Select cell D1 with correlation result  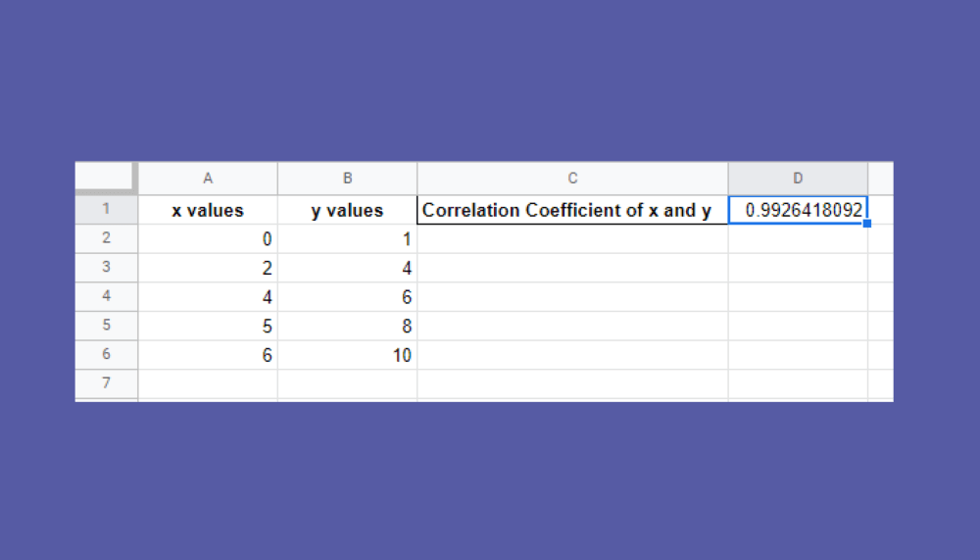tap(798, 209)
